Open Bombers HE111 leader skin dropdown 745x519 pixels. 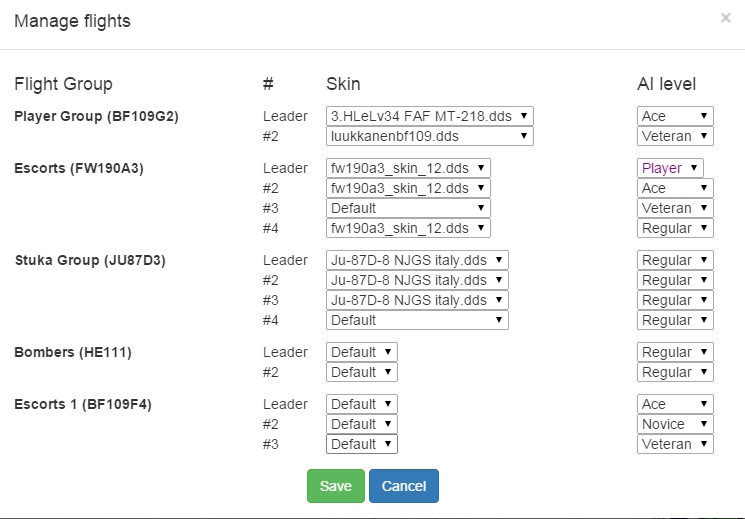tap(362, 352)
